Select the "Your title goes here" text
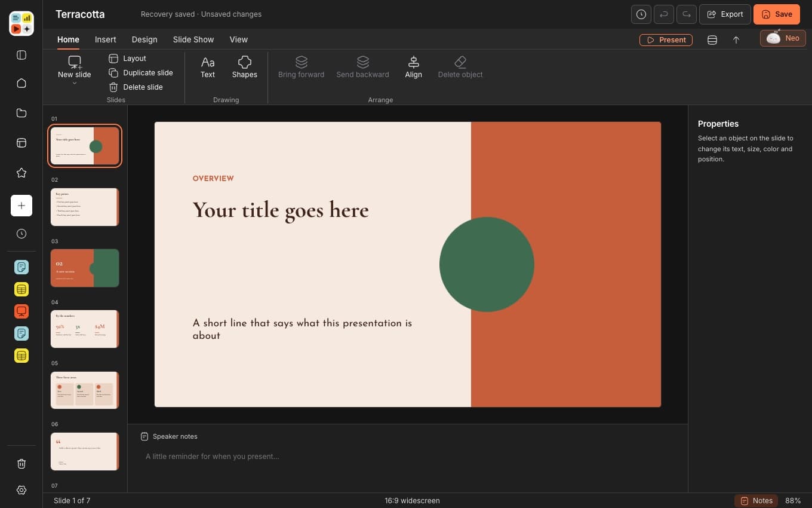The height and width of the screenshot is (508, 812). [281, 210]
